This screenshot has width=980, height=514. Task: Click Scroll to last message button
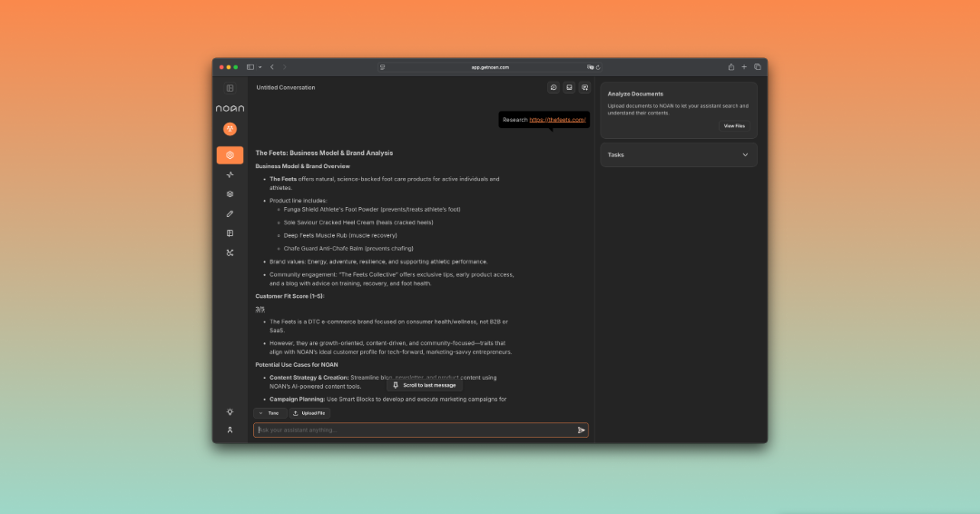click(x=425, y=385)
